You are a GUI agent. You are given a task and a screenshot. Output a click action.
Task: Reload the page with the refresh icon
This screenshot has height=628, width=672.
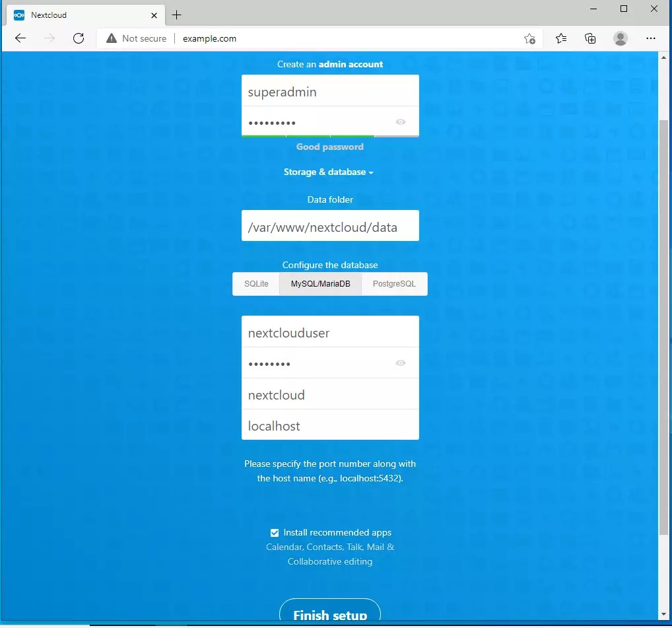79,38
